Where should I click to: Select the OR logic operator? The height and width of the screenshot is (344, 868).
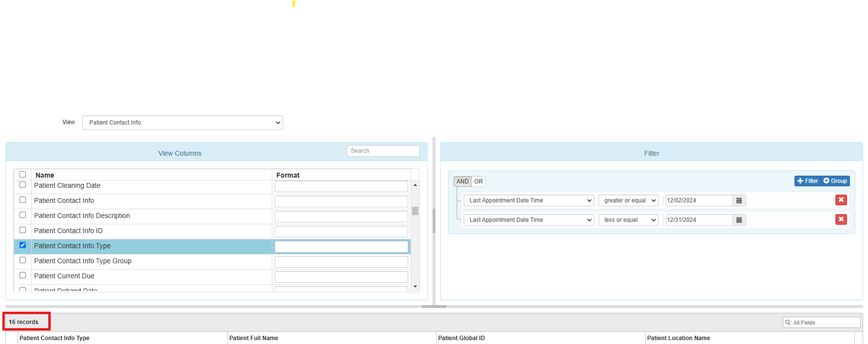click(x=478, y=181)
